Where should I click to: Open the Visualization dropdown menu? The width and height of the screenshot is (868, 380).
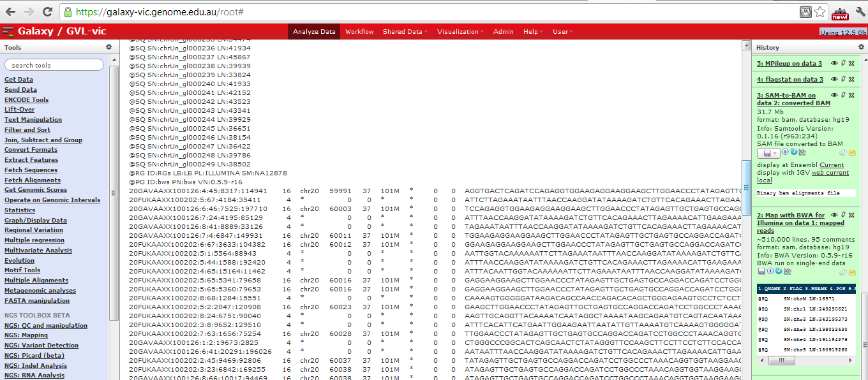(460, 32)
